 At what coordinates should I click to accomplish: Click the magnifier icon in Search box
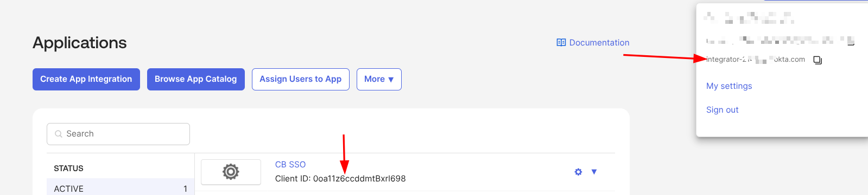point(59,134)
